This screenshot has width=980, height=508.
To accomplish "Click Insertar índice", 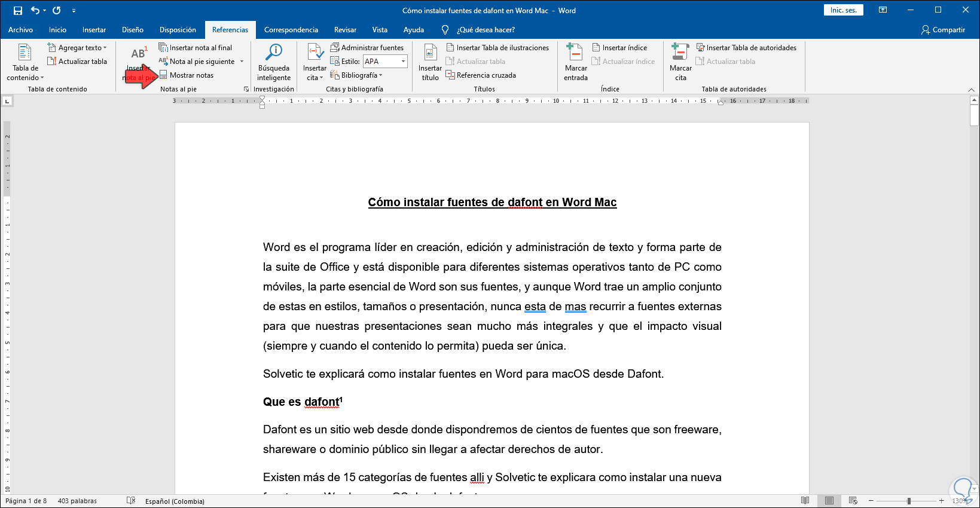I will [619, 48].
